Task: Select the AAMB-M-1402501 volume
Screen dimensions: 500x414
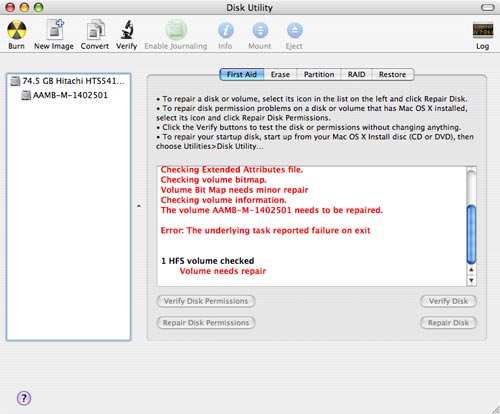Action: [x=65, y=95]
